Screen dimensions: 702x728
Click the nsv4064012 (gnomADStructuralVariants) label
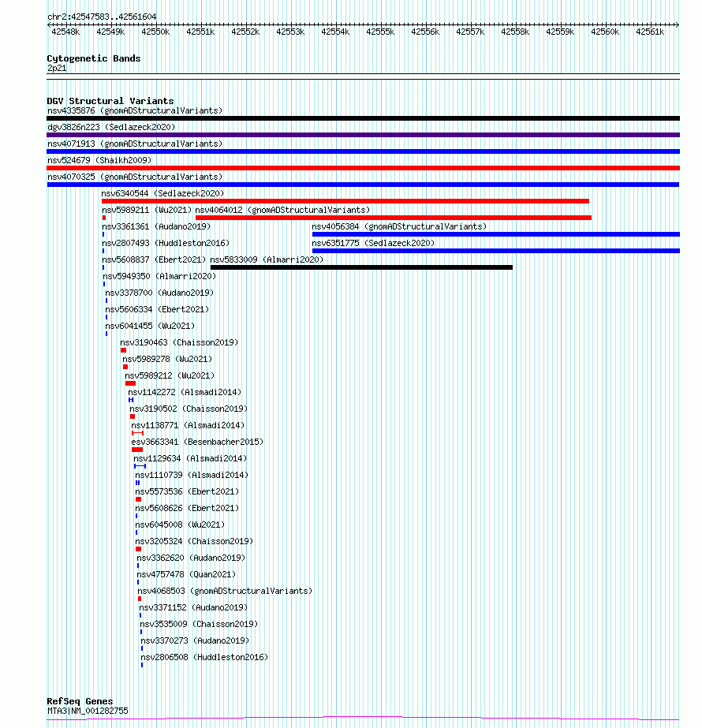coord(282,210)
